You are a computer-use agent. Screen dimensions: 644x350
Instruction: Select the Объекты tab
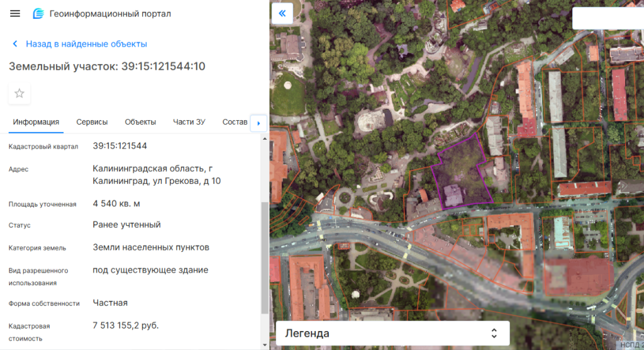[x=140, y=122]
